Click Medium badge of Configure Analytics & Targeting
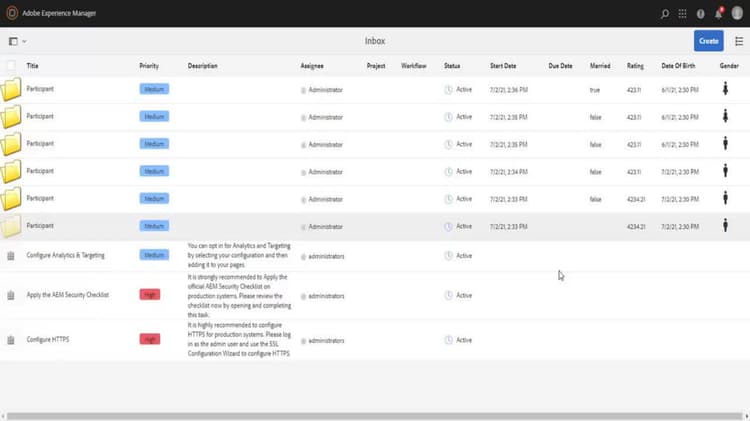750x421 pixels. point(154,255)
